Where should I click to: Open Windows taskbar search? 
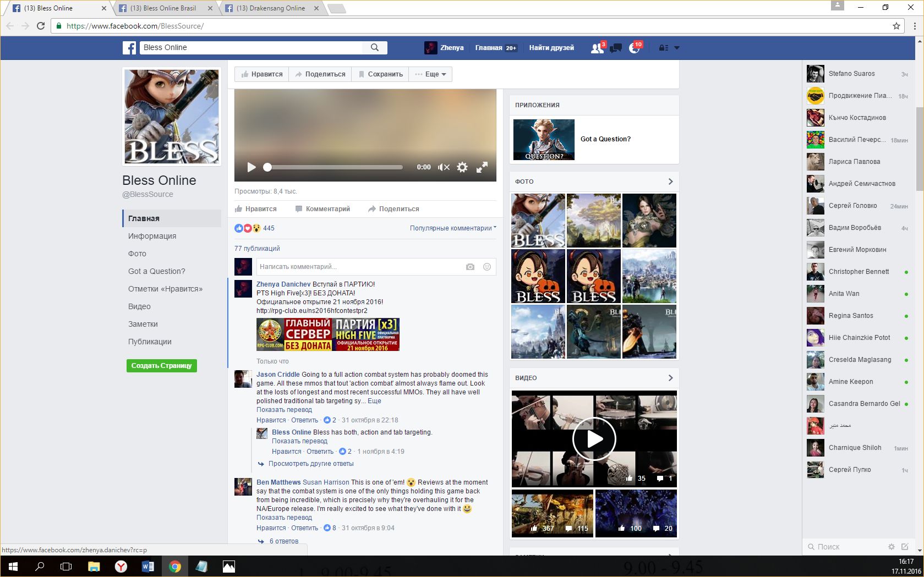click(x=40, y=566)
